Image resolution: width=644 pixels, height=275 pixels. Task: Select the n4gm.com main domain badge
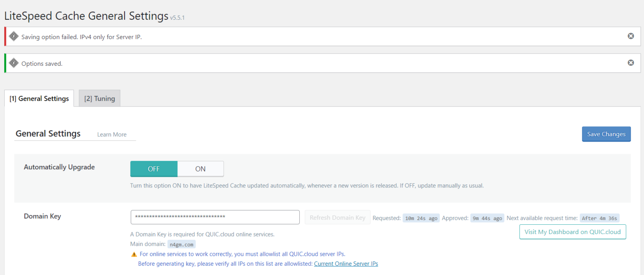click(x=182, y=244)
